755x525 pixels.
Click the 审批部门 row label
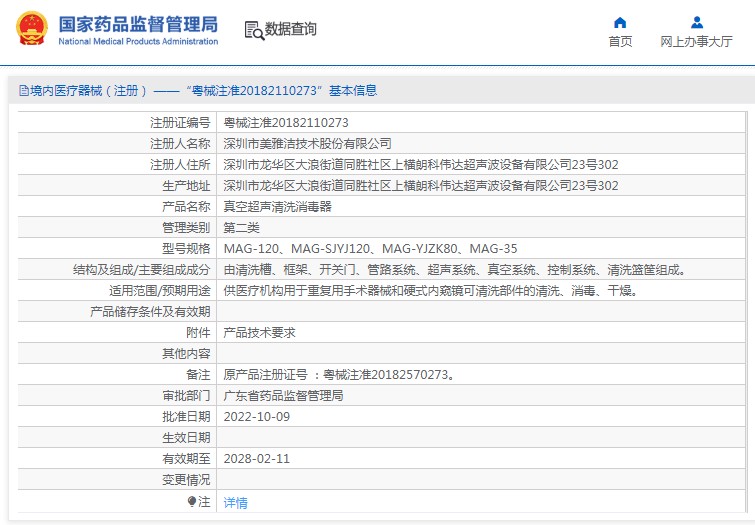tap(186, 396)
